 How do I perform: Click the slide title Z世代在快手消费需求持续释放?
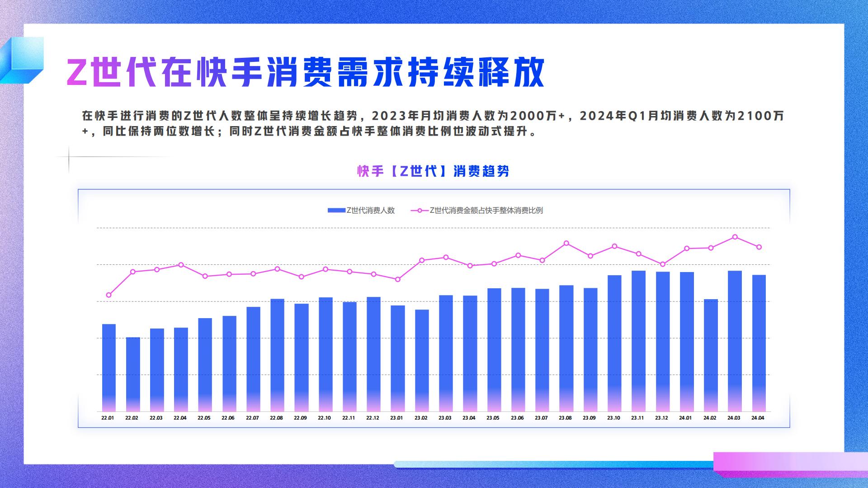pos(306,72)
